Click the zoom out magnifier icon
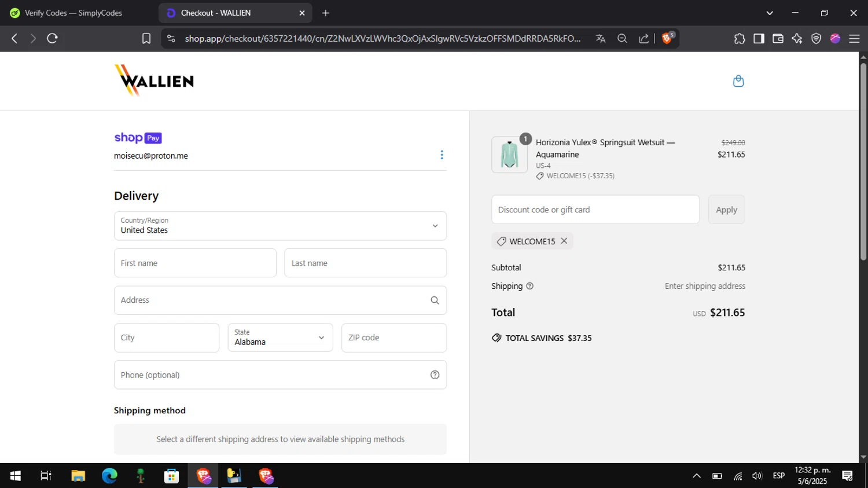Image resolution: width=868 pixels, height=488 pixels. 622,38
